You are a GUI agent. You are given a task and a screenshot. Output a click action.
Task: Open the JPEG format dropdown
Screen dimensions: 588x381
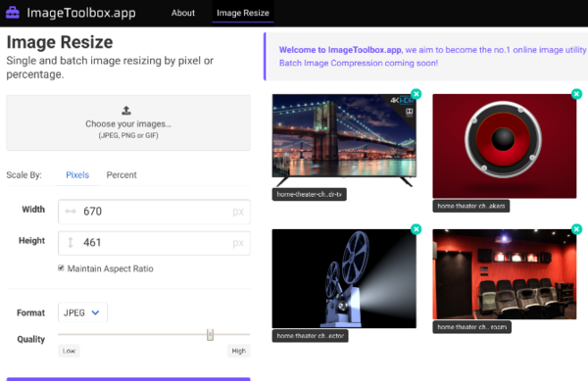[x=82, y=312]
